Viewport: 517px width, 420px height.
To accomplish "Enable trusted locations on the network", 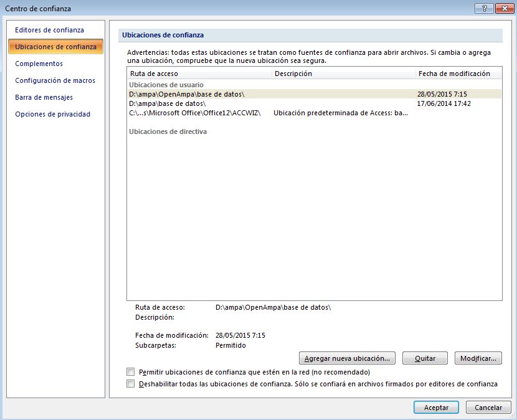I will pyautogui.click(x=130, y=372).
